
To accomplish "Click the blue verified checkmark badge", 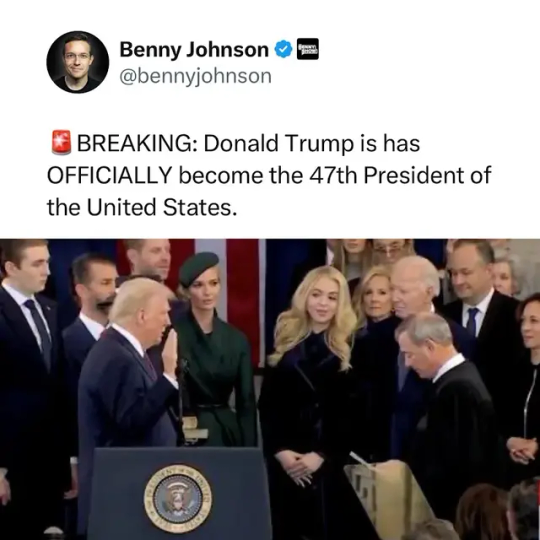I will tap(283, 50).
